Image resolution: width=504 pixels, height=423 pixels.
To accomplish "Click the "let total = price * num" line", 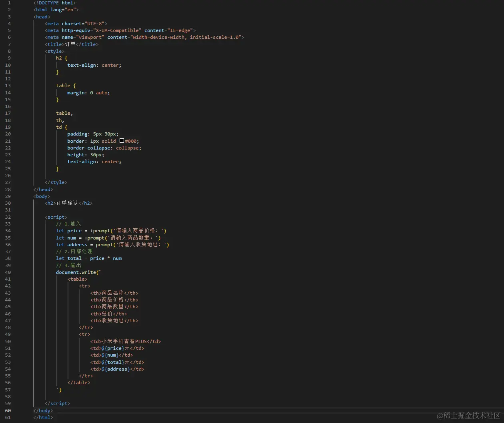I will coord(89,258).
